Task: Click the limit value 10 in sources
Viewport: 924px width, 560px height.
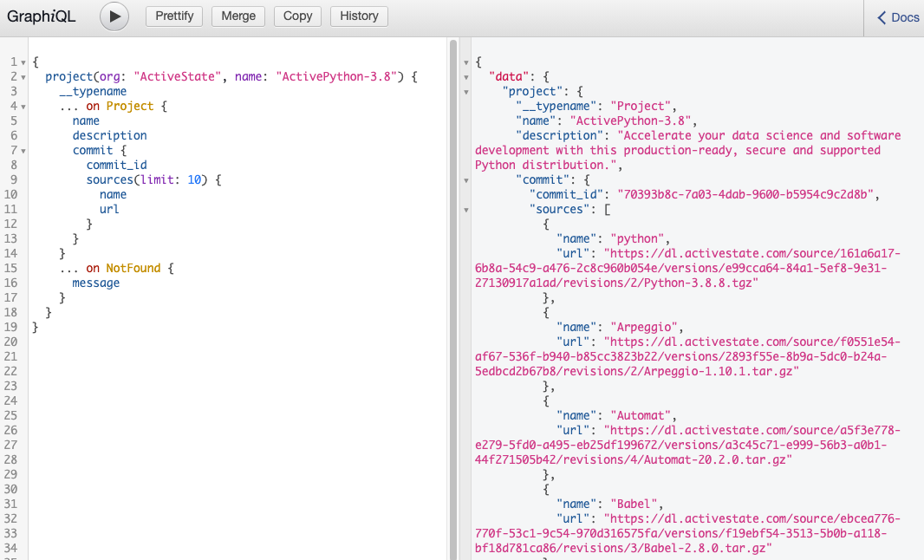Action: pos(194,179)
